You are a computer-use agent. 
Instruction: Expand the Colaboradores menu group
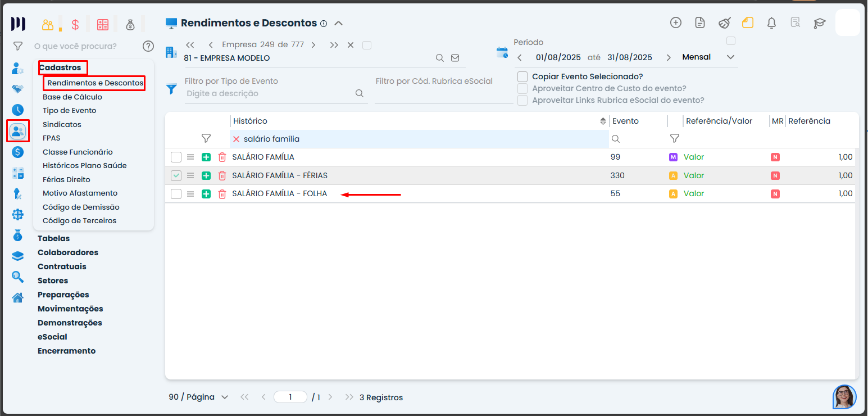click(68, 252)
